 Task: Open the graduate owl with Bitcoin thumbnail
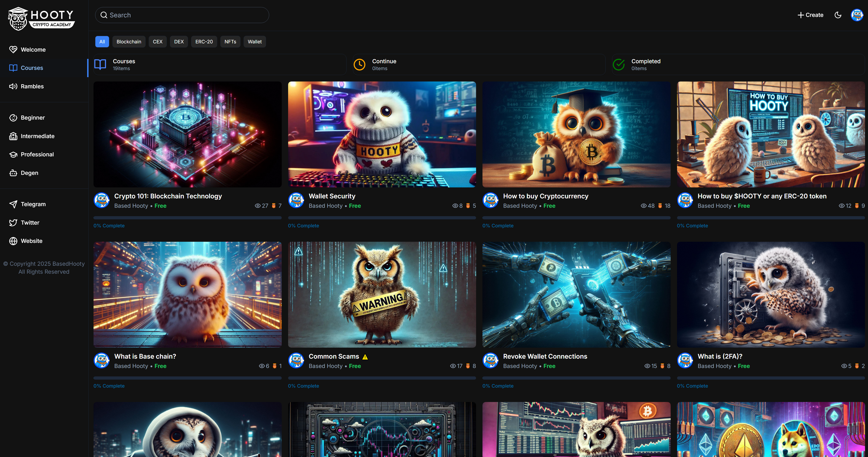[x=576, y=134]
